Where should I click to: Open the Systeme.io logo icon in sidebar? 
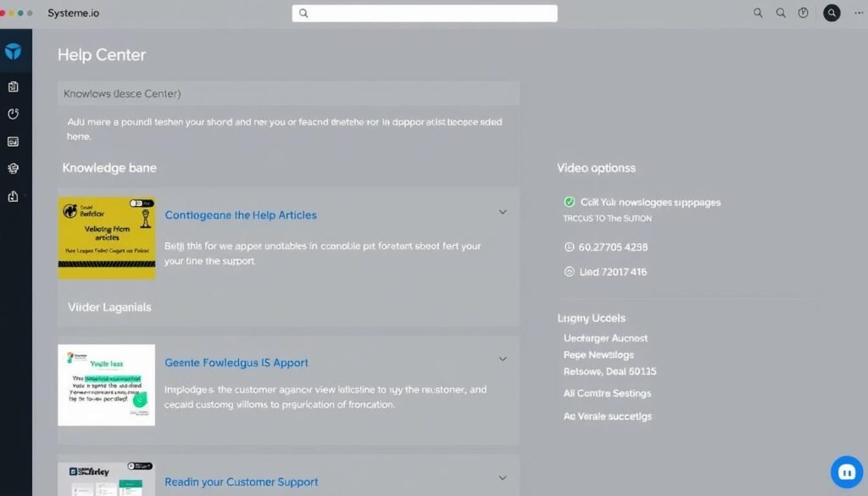(14, 50)
